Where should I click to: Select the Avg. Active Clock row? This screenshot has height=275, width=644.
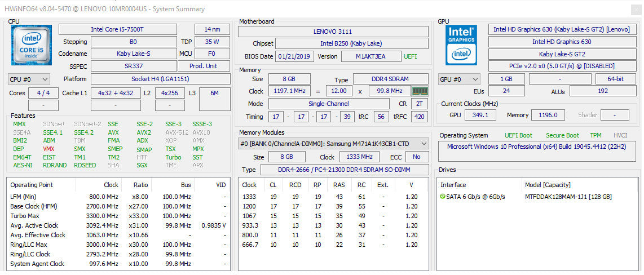pos(118,225)
